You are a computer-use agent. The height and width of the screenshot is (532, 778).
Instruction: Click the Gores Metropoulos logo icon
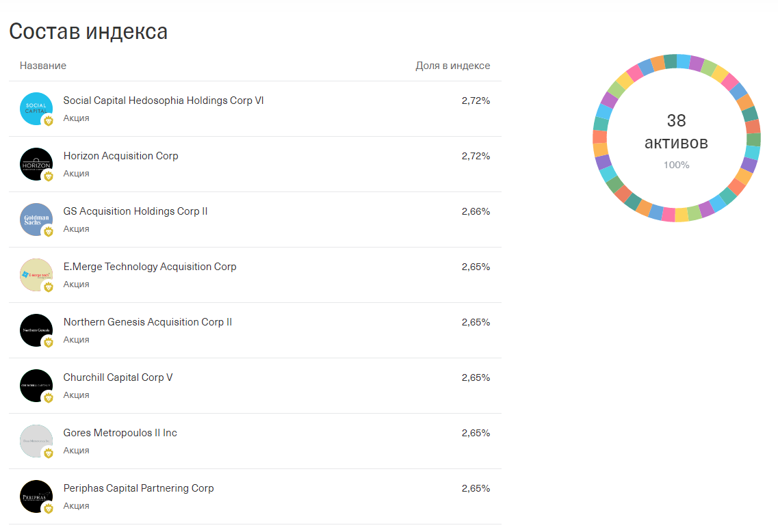click(36, 441)
